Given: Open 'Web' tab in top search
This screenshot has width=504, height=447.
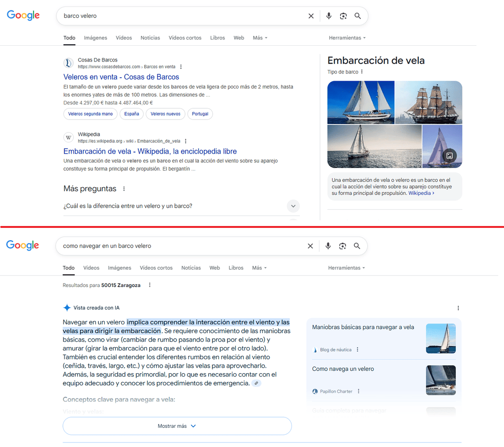Looking at the screenshot, I should coord(239,38).
